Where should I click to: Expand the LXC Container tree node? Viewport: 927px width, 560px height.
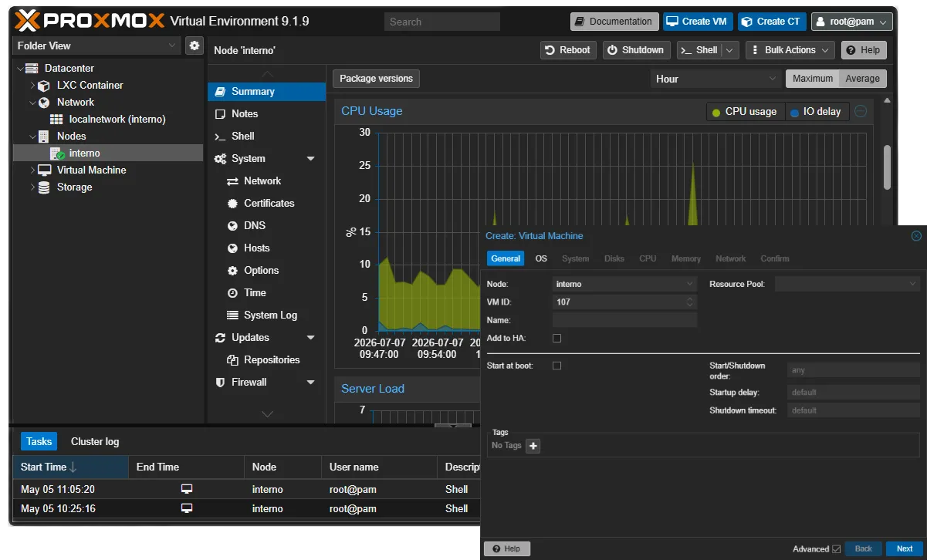click(32, 86)
